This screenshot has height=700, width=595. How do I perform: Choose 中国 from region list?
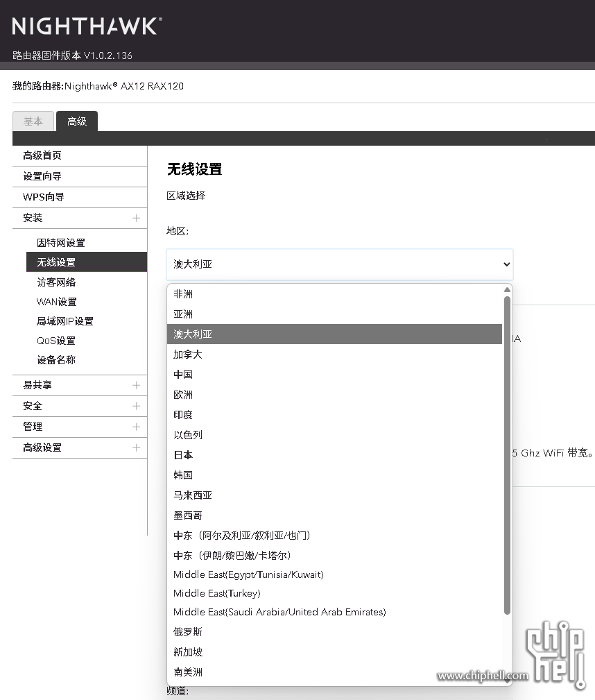[x=334, y=375]
